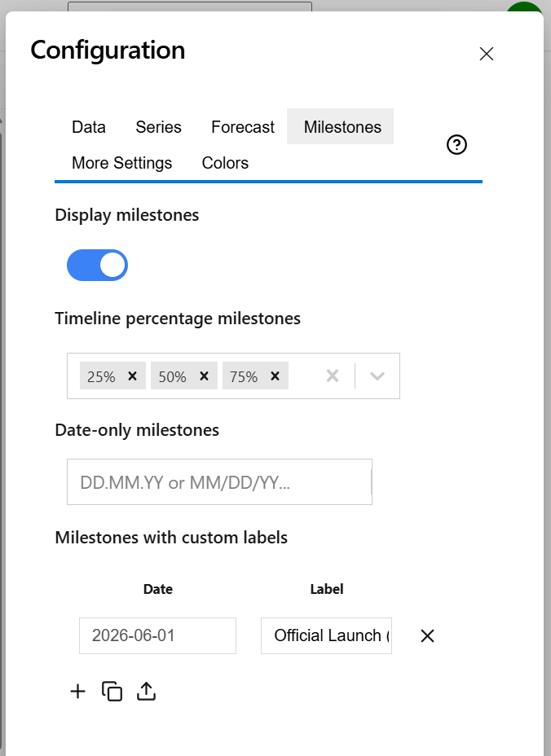551x756 pixels.
Task: Edit the 2026-06-01 milestone date
Action: 157,636
